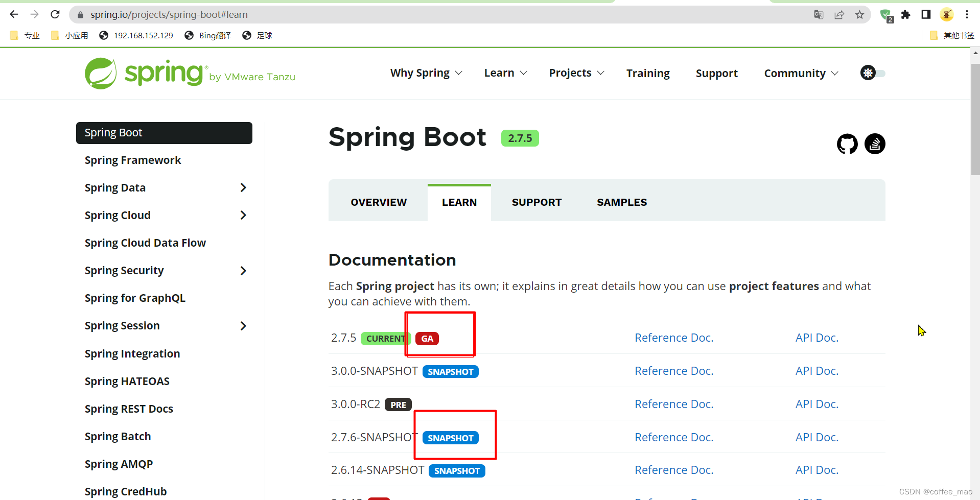Expand Spring Session submenu chevron
The image size is (980, 500).
coord(243,326)
